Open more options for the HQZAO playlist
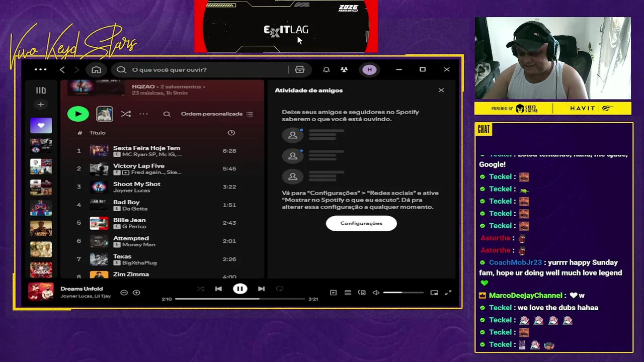644x362 pixels. [144, 114]
